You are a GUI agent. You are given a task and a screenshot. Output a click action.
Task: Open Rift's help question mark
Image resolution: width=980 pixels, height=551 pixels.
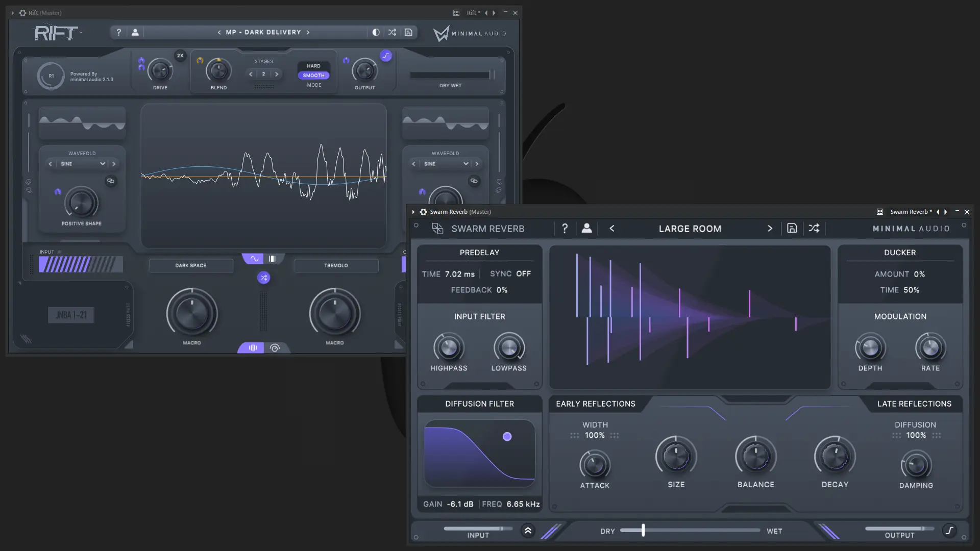pyautogui.click(x=119, y=32)
